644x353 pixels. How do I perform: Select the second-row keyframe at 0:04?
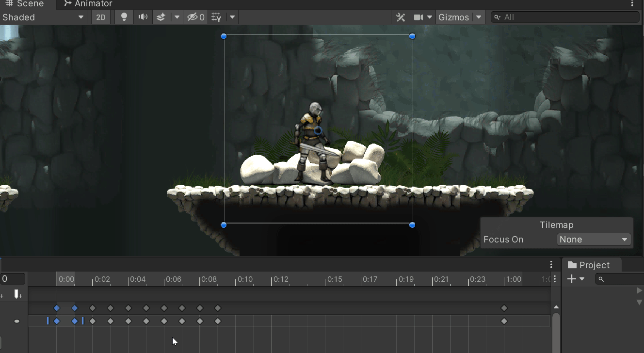pyautogui.click(x=129, y=321)
